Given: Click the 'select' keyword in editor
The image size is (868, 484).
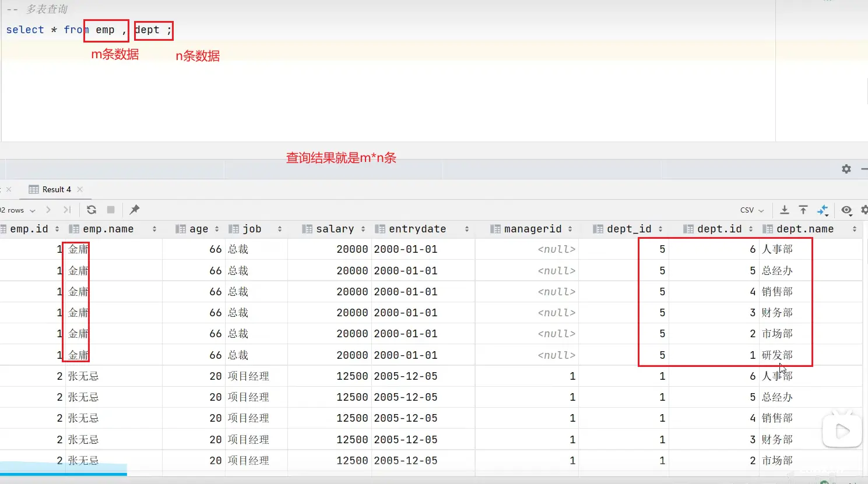Looking at the screenshot, I should click(x=25, y=30).
